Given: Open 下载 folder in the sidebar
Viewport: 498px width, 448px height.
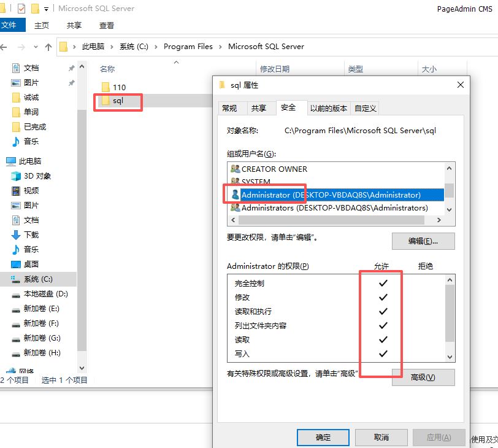Looking at the screenshot, I should [x=31, y=235].
